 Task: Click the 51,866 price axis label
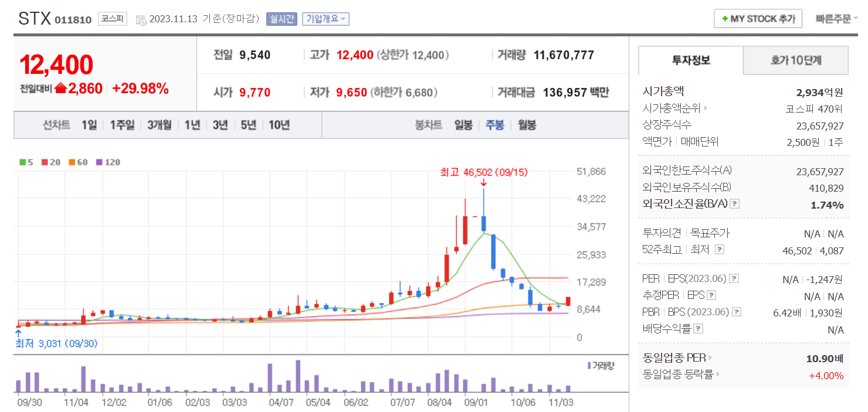point(591,172)
